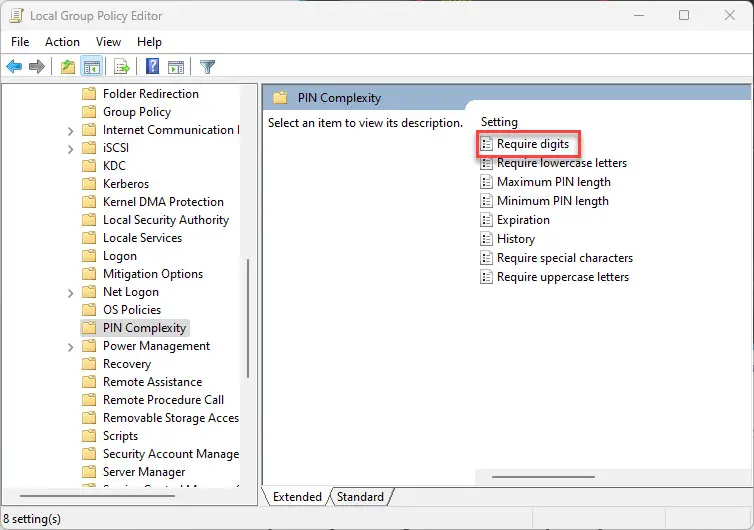The width and height of the screenshot is (754, 530).
Task: Click the tree pane vertical scrollbar
Action: click(248, 318)
